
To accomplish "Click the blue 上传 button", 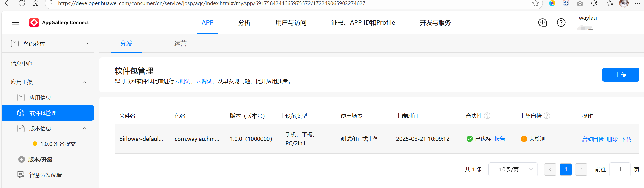I will [x=620, y=75].
